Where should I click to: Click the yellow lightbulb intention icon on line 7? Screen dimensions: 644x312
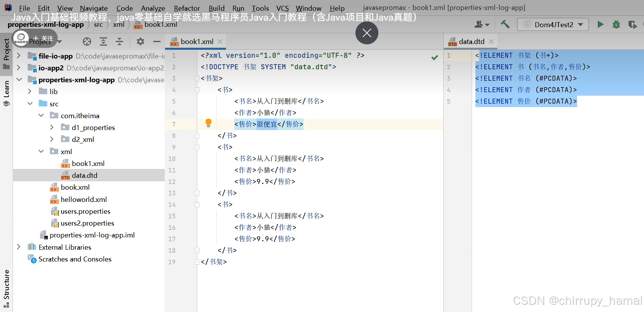[208, 123]
